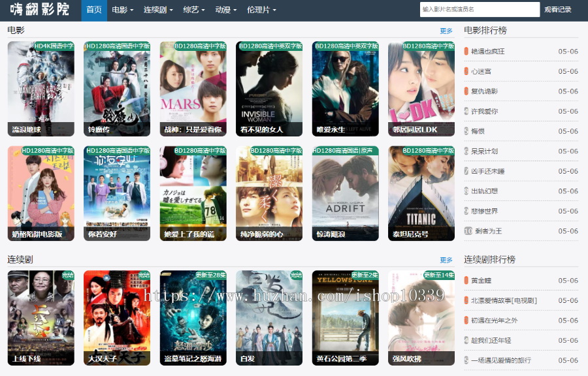Go to the 首页 tab
Screen dimensions: 588x376
pos(94,10)
